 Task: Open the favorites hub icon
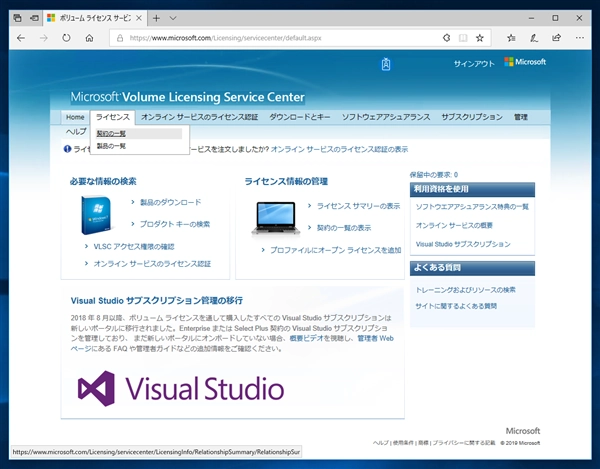click(511, 38)
